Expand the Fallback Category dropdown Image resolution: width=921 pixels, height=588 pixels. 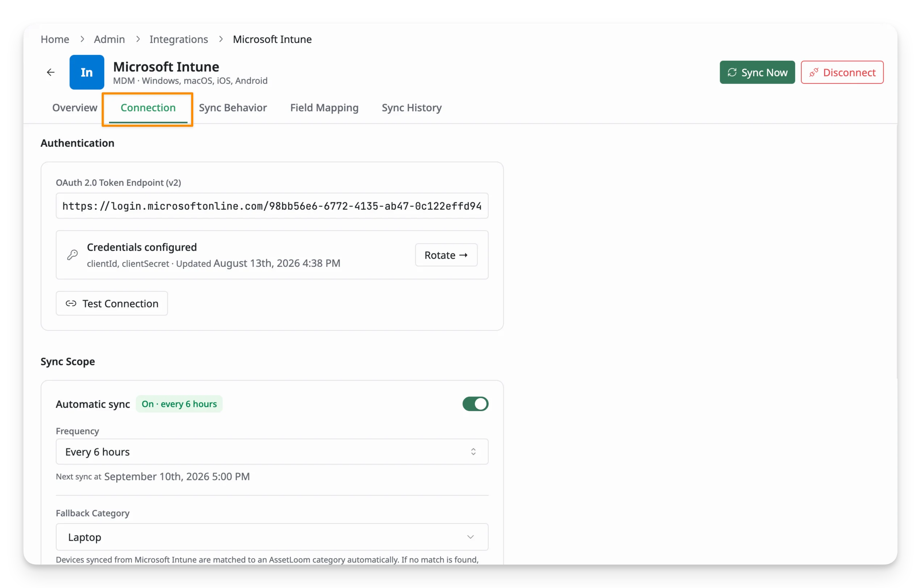pos(272,537)
